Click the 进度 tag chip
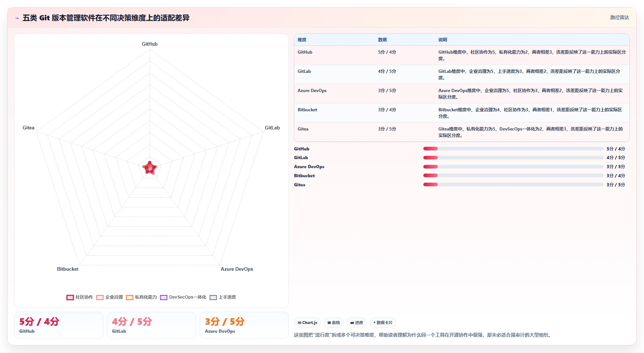Image resolution: width=644 pixels, height=353 pixels. [357, 323]
